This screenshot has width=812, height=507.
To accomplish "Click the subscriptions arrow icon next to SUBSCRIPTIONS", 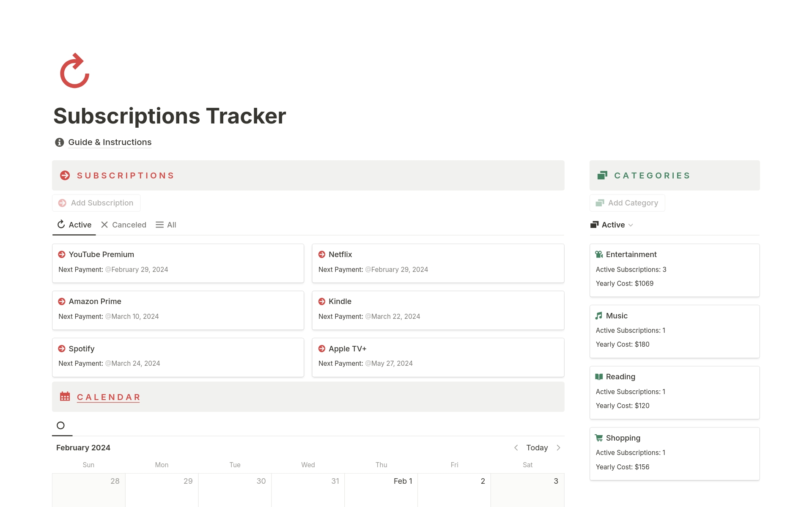I will 65,175.
